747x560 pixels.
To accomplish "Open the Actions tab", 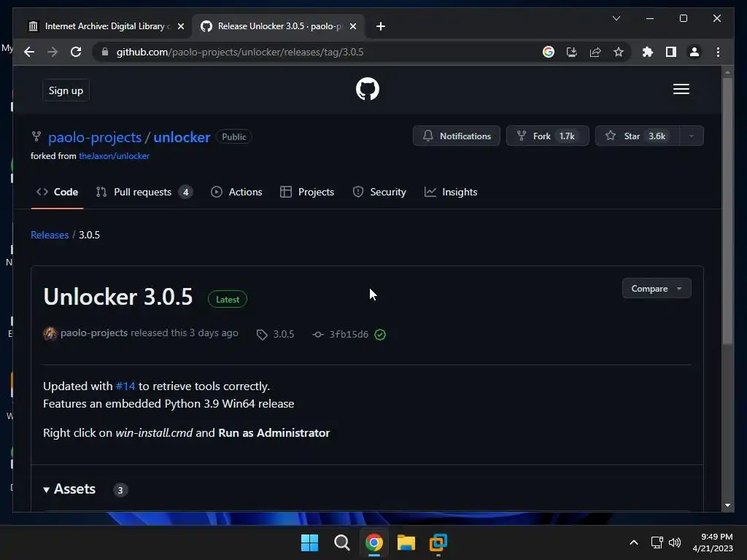I will pos(237,192).
